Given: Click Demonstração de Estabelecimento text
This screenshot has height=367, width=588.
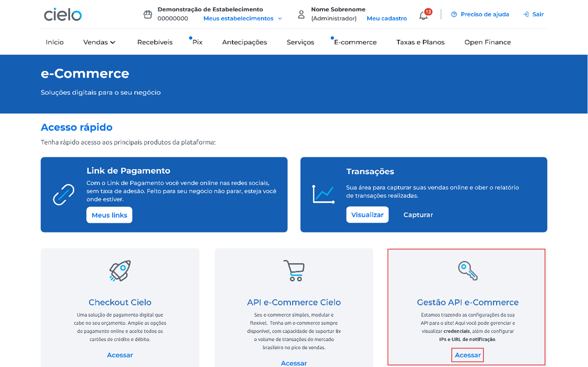Looking at the screenshot, I should point(210,10).
